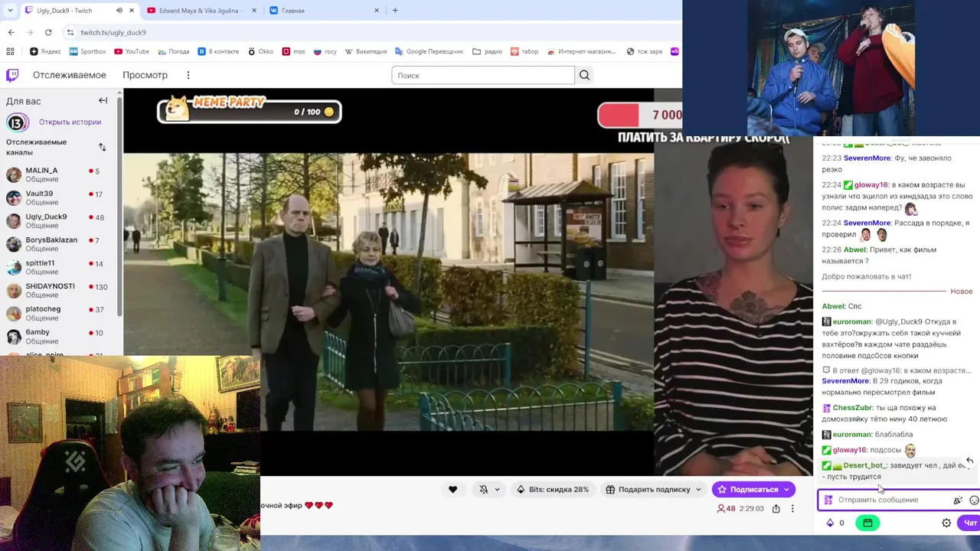Open a new browser tab
Viewport: 980px width, 551px height.
pos(395,11)
